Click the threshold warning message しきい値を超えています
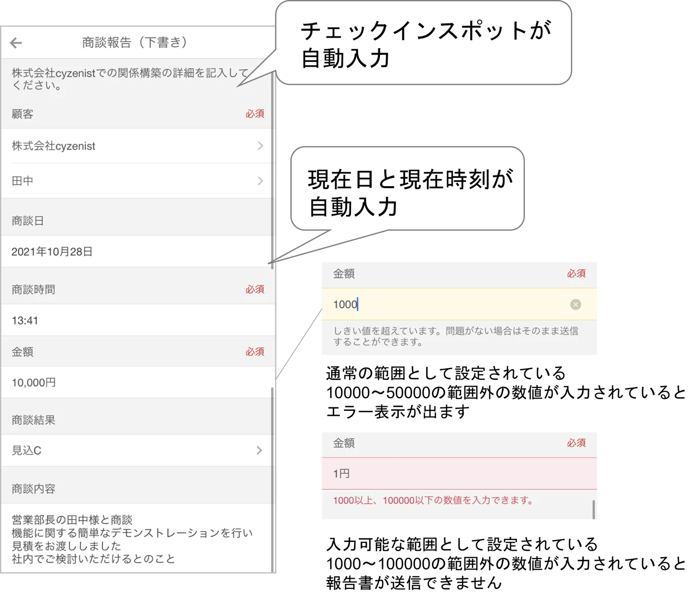 (455, 336)
